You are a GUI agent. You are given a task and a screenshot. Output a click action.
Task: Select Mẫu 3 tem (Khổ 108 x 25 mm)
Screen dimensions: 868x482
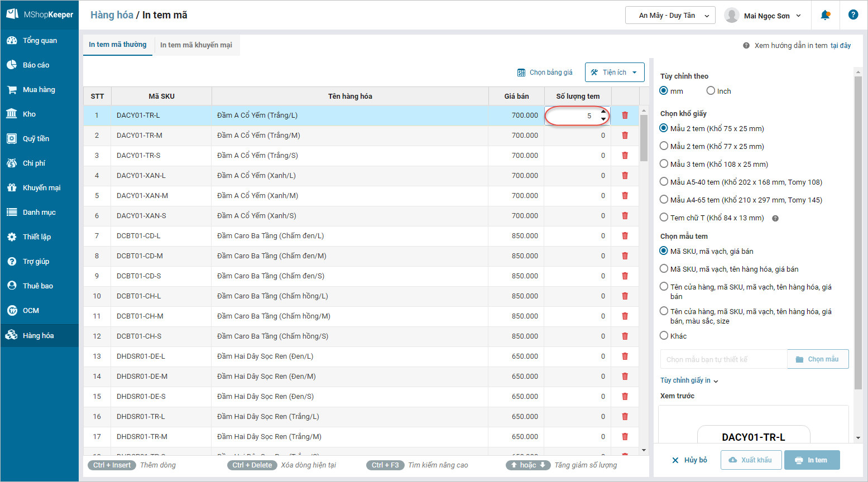664,164
